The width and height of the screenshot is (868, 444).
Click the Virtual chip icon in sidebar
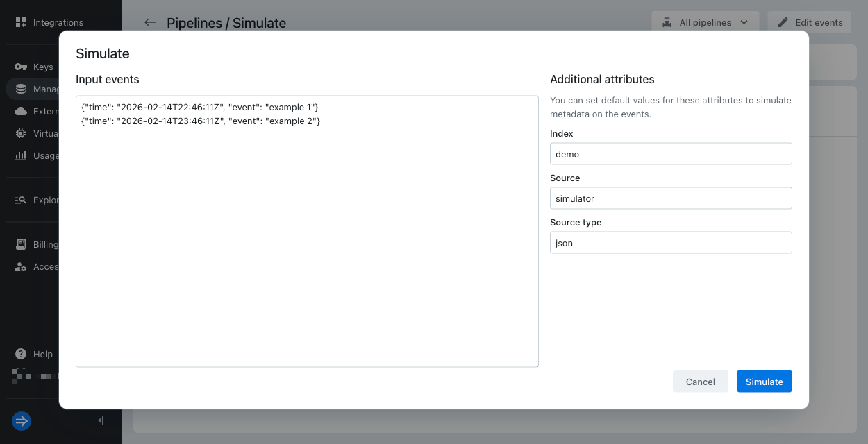point(21,133)
